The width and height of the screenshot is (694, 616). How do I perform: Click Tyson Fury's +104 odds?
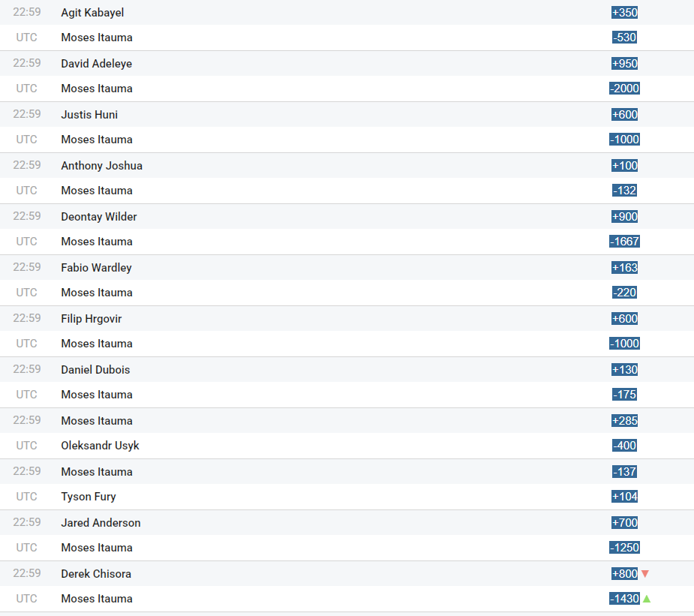pos(624,497)
